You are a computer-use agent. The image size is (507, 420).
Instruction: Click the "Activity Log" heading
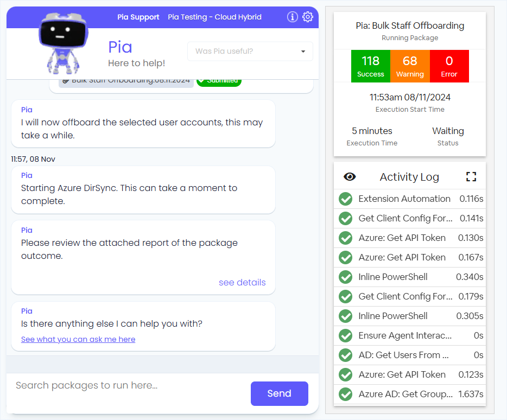tap(409, 177)
